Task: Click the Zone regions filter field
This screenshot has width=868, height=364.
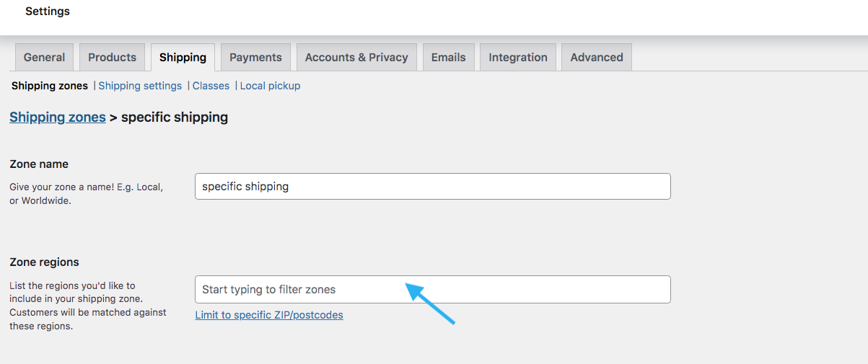Action: [433, 289]
